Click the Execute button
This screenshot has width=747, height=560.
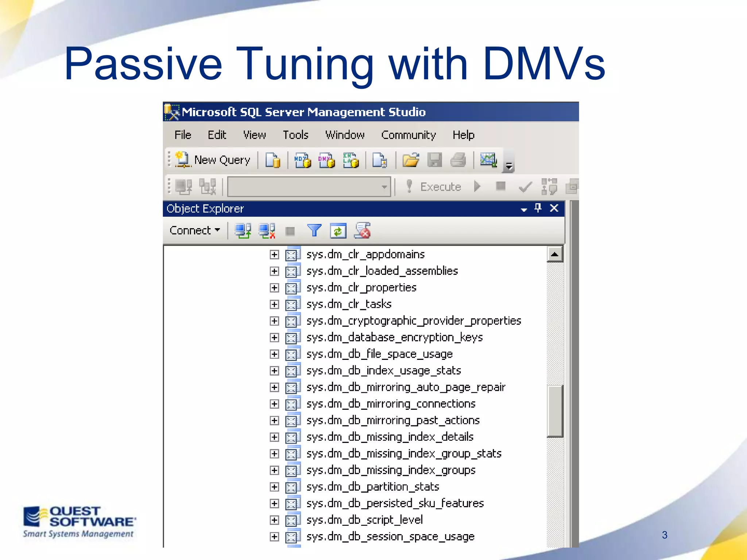[433, 187]
